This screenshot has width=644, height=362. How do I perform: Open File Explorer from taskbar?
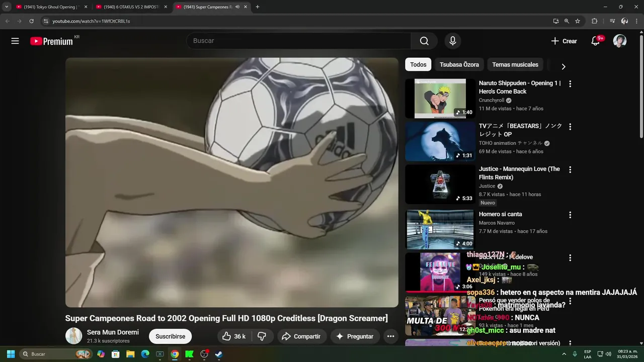(130, 354)
